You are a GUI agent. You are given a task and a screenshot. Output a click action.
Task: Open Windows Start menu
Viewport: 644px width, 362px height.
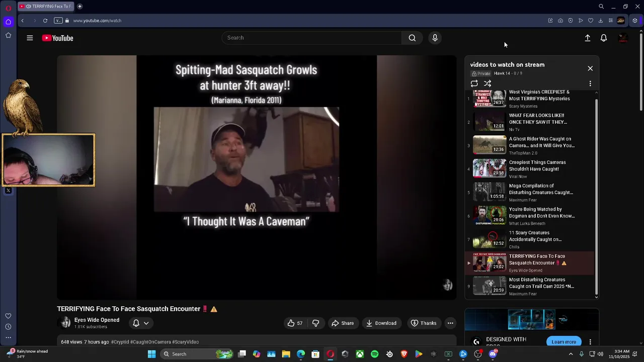(151, 354)
